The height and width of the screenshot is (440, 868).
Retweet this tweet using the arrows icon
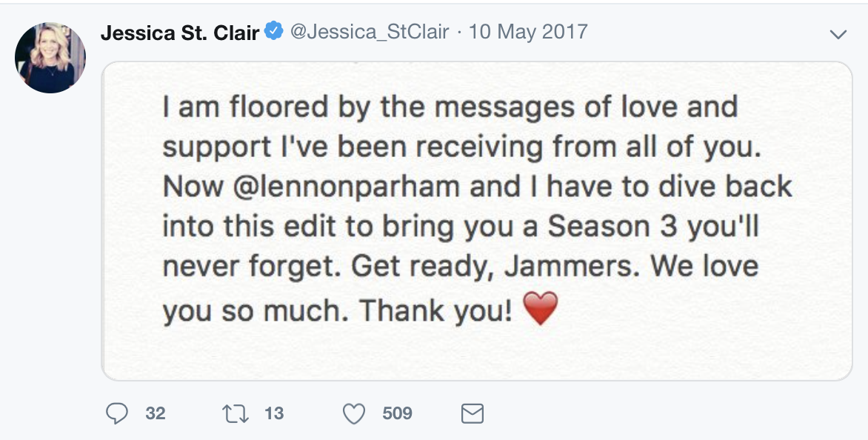pos(236,413)
